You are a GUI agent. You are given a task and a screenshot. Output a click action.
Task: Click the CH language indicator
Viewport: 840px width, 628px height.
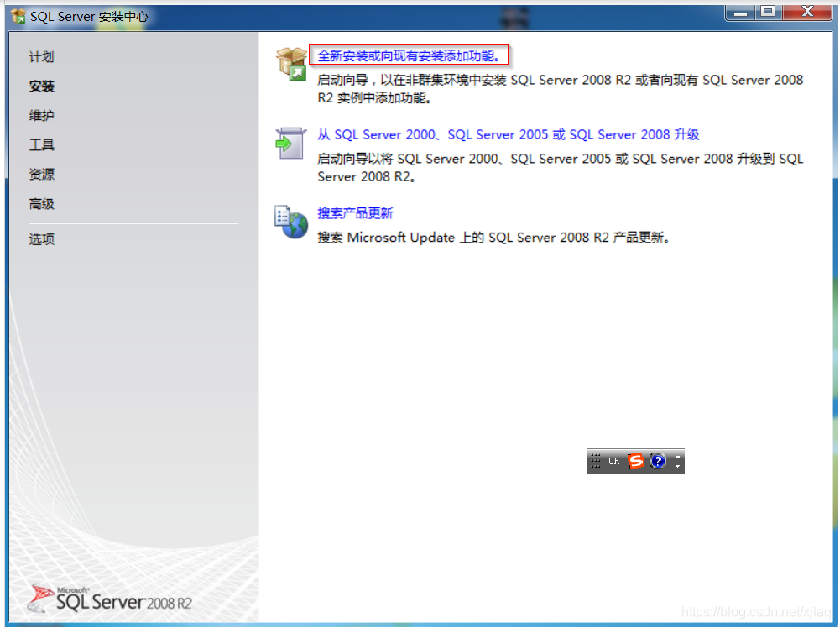click(614, 461)
